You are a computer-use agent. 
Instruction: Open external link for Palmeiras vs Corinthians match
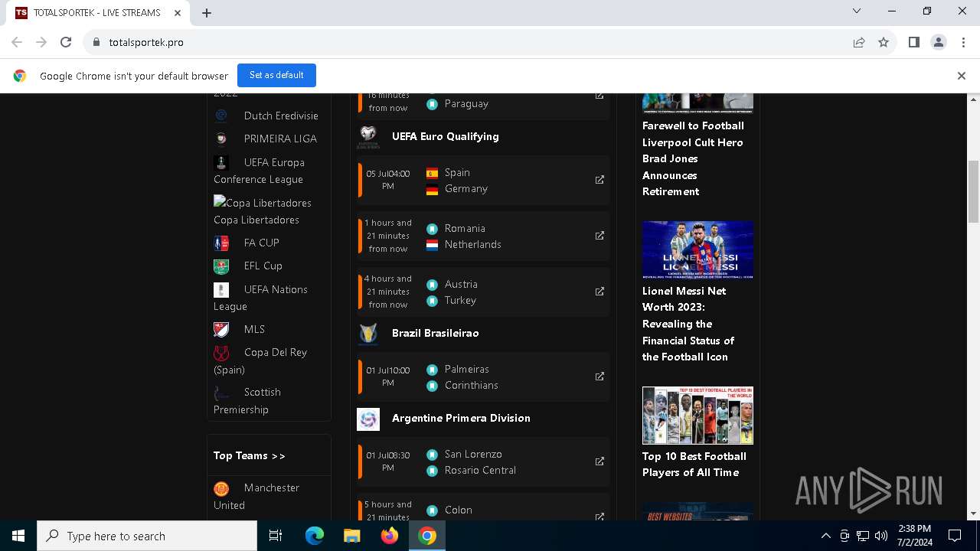pyautogui.click(x=599, y=377)
